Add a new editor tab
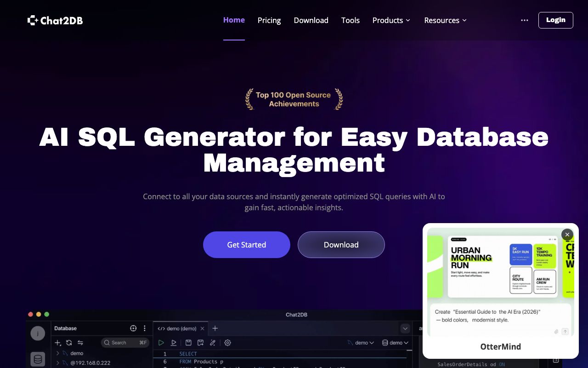 [215, 328]
